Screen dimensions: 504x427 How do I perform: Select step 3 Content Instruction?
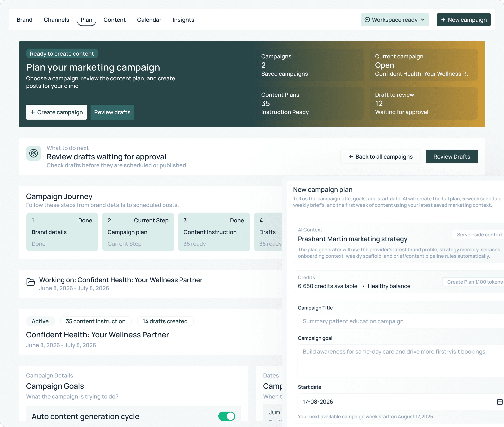(x=214, y=232)
